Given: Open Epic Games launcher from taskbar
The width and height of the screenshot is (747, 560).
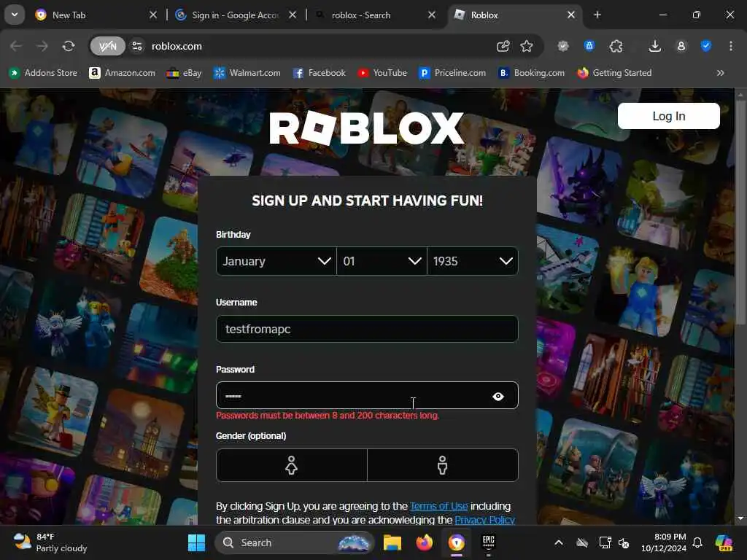Looking at the screenshot, I should (x=488, y=542).
